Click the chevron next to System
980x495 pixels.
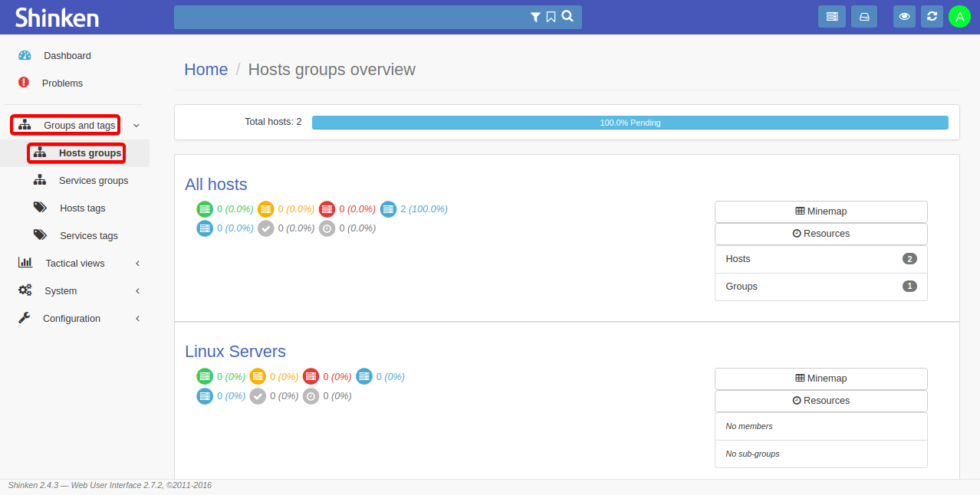point(137,290)
